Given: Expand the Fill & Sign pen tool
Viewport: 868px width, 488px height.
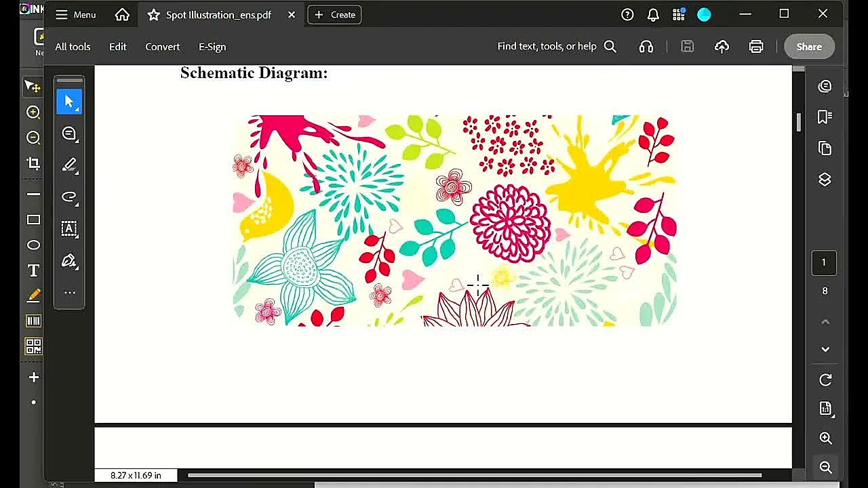Looking at the screenshot, I should (69, 261).
